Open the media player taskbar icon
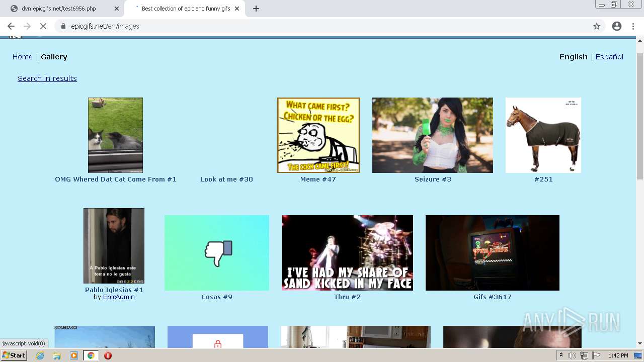This screenshot has height=362, width=644. 74,355
